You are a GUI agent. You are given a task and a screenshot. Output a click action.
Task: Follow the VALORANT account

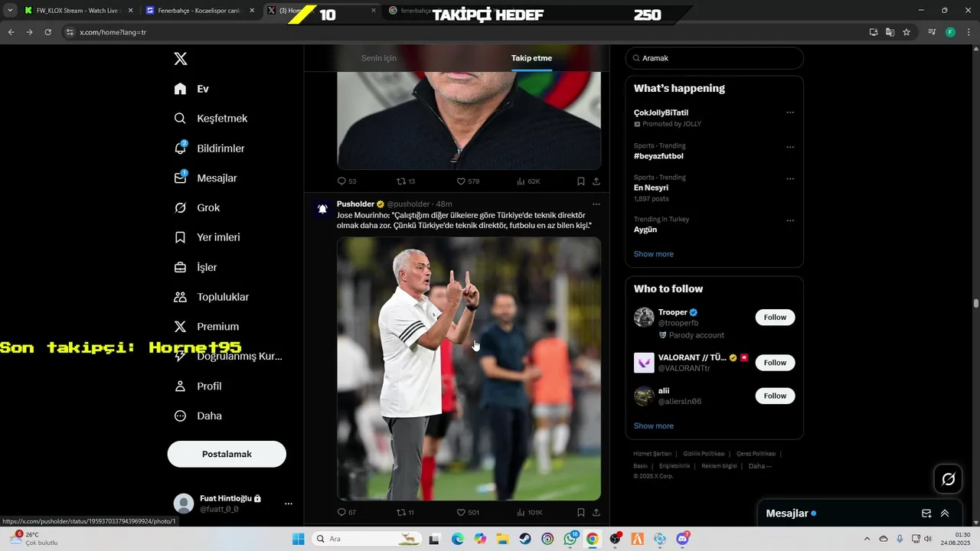click(775, 363)
